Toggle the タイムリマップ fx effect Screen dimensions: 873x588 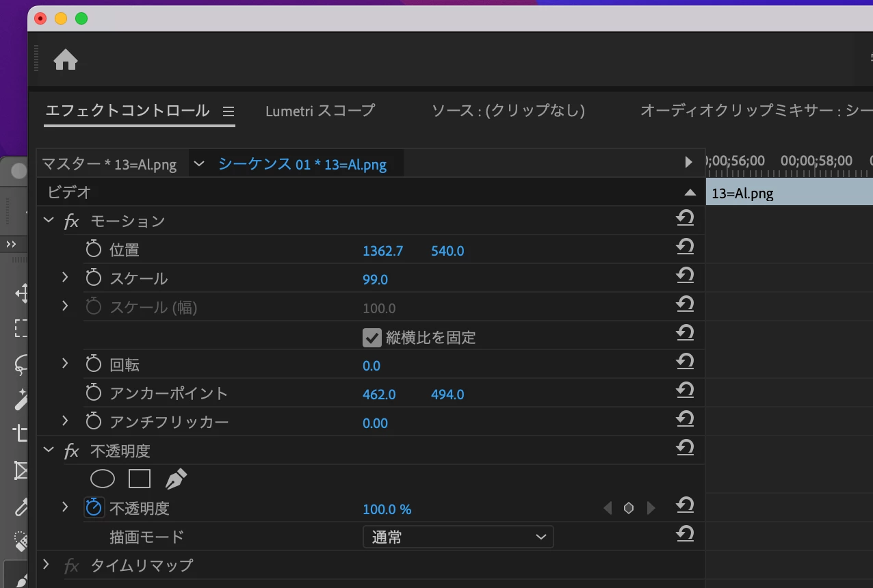click(72, 566)
